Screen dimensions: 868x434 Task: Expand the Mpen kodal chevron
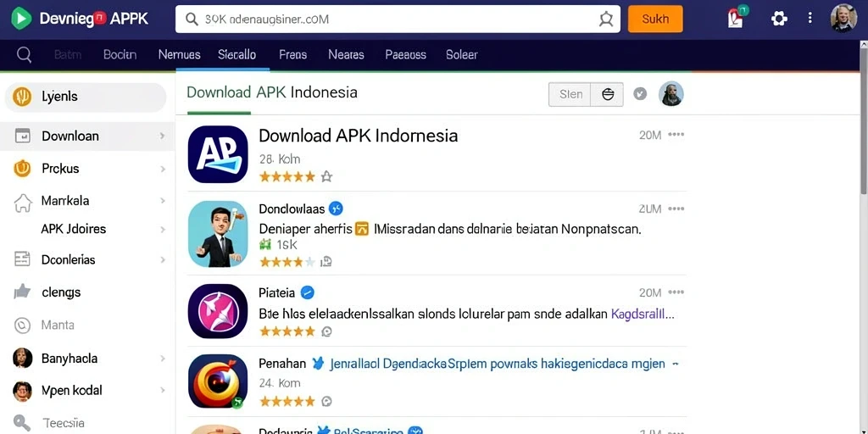pos(162,390)
